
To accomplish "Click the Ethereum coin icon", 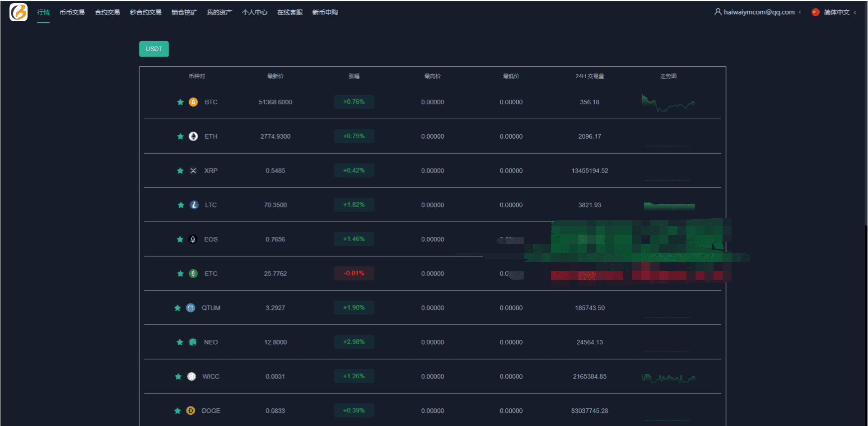I will click(x=193, y=136).
